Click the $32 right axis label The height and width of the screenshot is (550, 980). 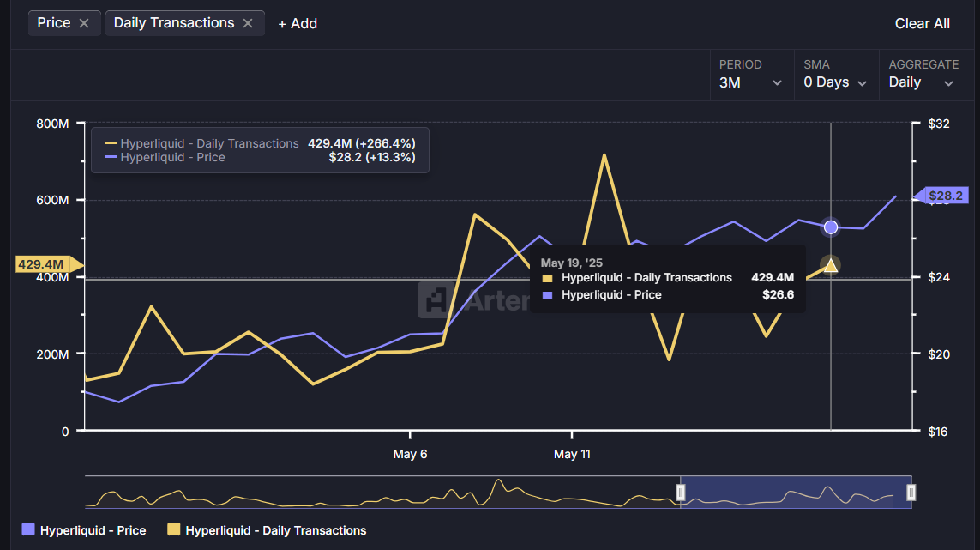coord(939,124)
